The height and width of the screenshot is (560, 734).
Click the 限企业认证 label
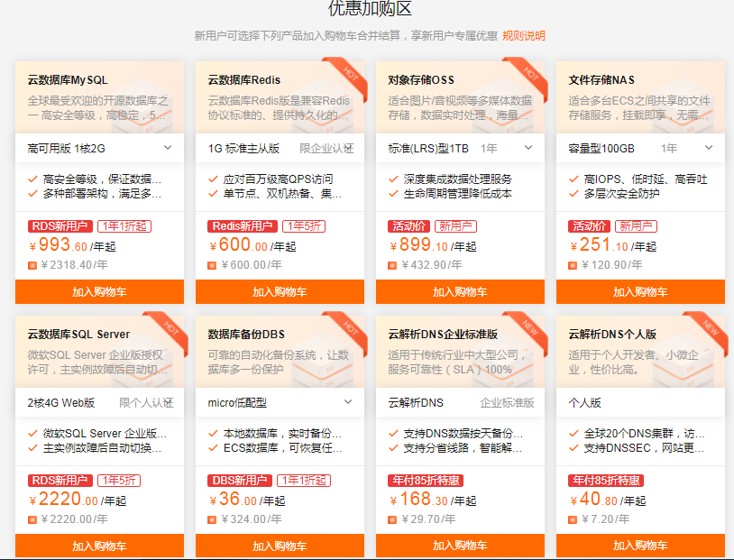coord(326,149)
